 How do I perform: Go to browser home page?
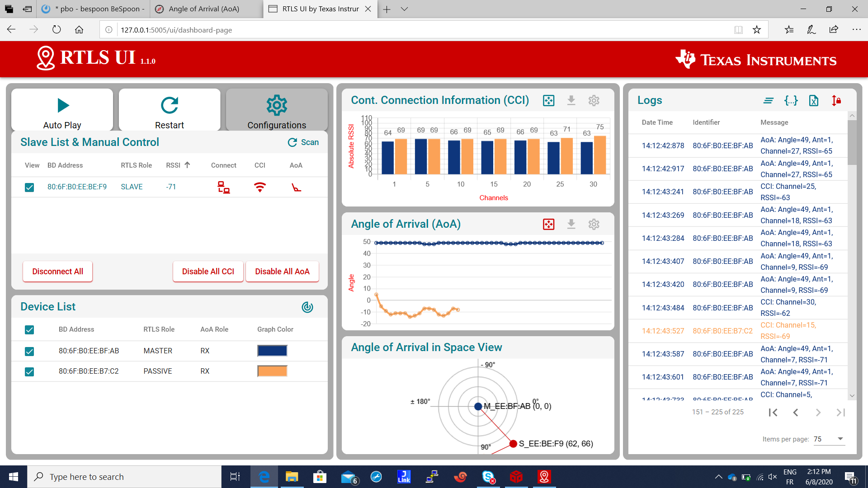coord(79,30)
